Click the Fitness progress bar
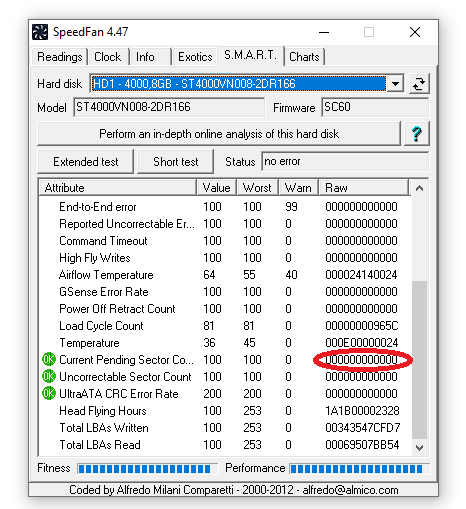This screenshot has width=466, height=509. coord(148,469)
